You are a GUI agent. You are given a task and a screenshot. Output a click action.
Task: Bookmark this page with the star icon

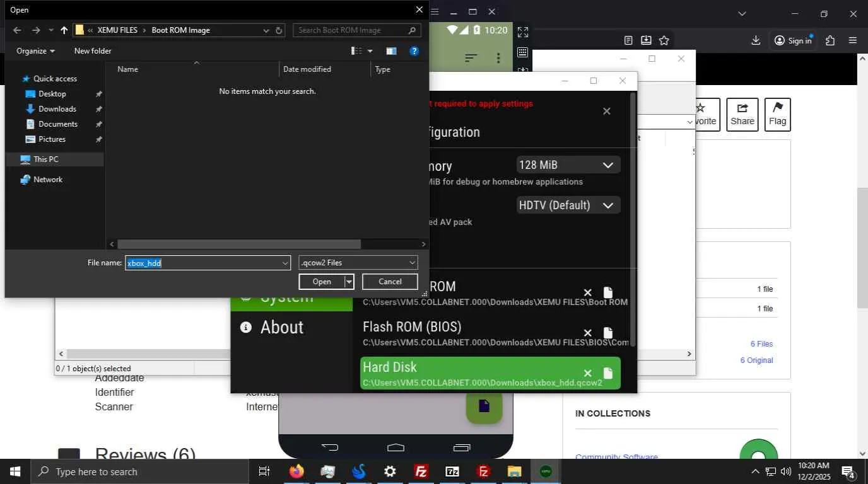click(664, 40)
